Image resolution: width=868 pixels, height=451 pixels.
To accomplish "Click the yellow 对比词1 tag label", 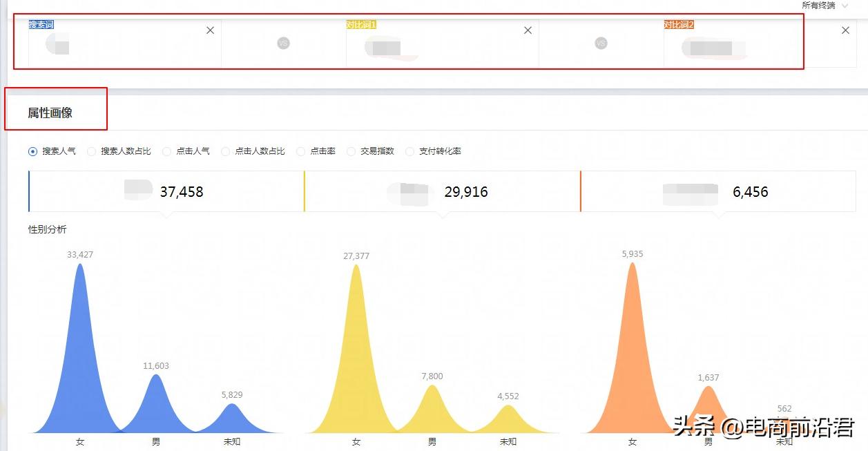I will tap(360, 23).
